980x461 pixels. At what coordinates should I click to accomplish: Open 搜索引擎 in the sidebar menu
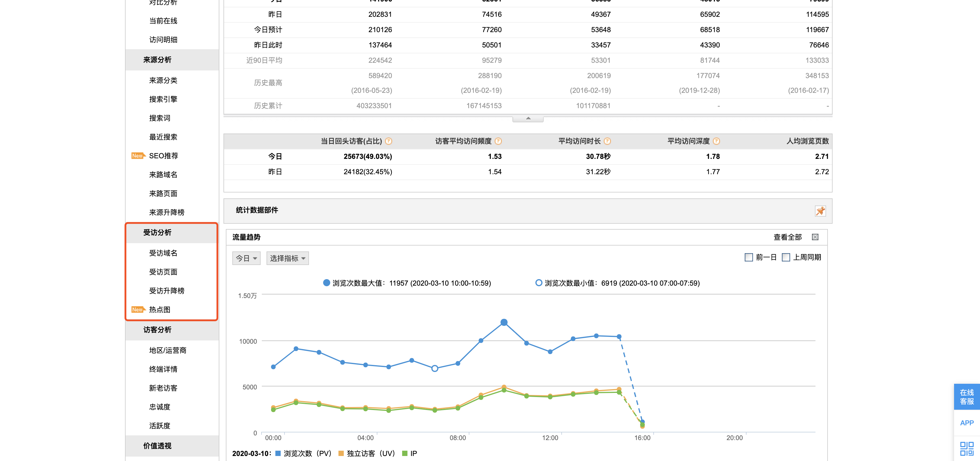(163, 99)
